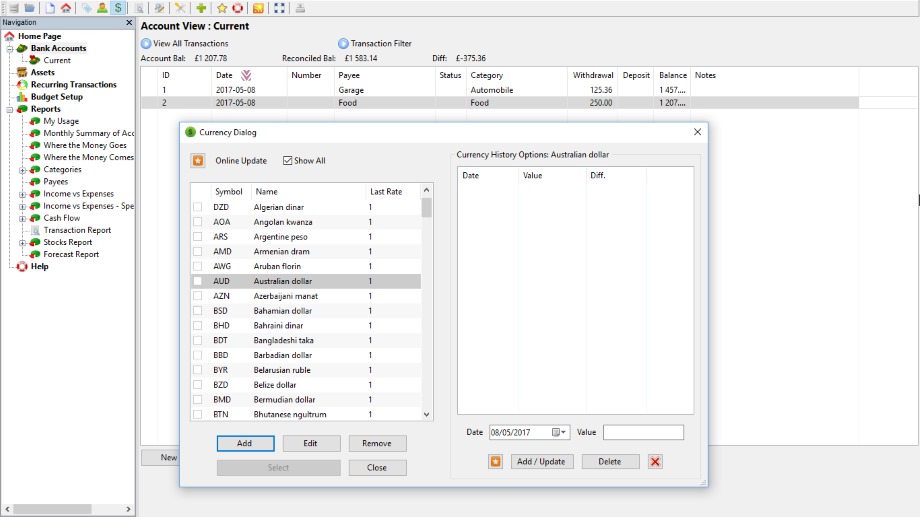Image resolution: width=920 pixels, height=517 pixels.
Task: Click the dollar-sign currency toolbar icon
Action: point(119,8)
